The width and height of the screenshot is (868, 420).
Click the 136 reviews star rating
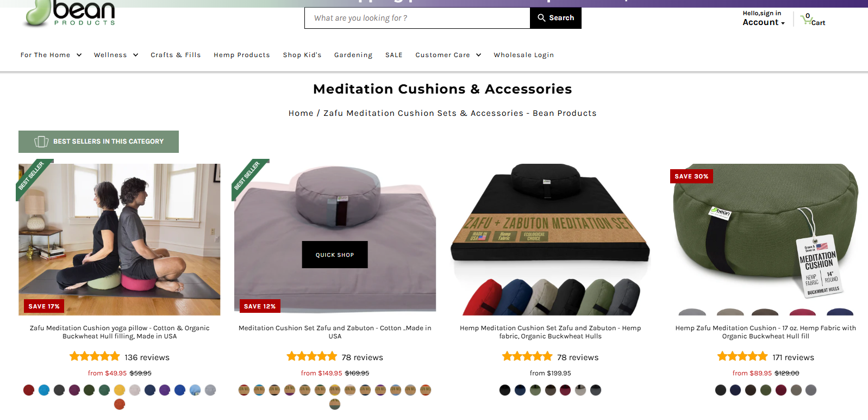tap(95, 357)
